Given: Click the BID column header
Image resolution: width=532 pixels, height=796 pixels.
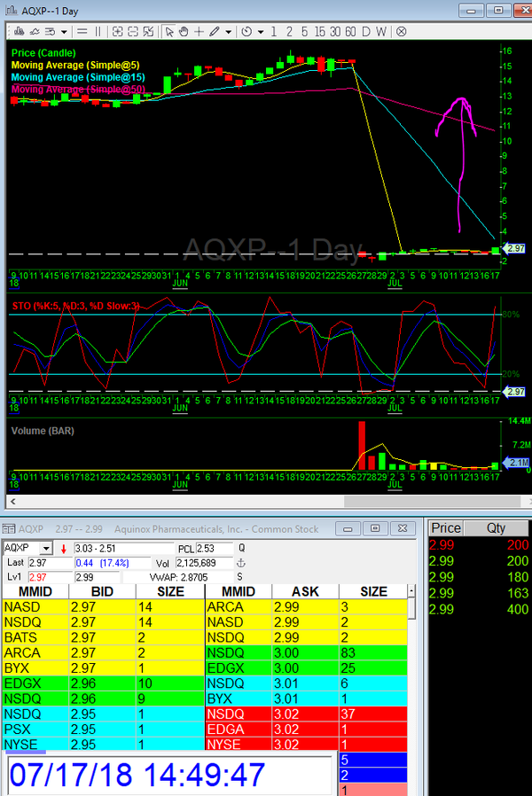Looking at the screenshot, I should 102,591.
